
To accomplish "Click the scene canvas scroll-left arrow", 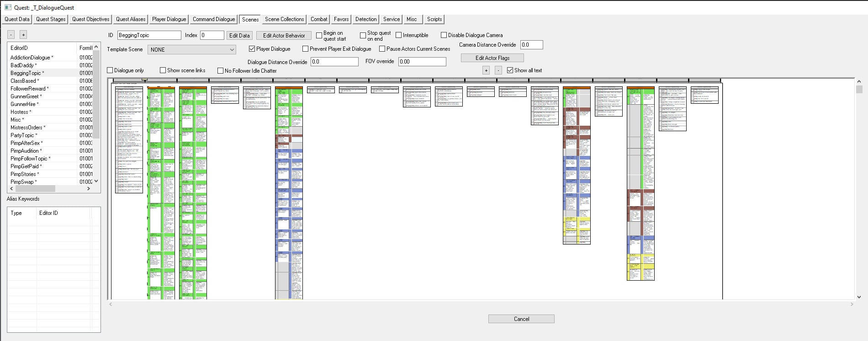I will [110, 304].
